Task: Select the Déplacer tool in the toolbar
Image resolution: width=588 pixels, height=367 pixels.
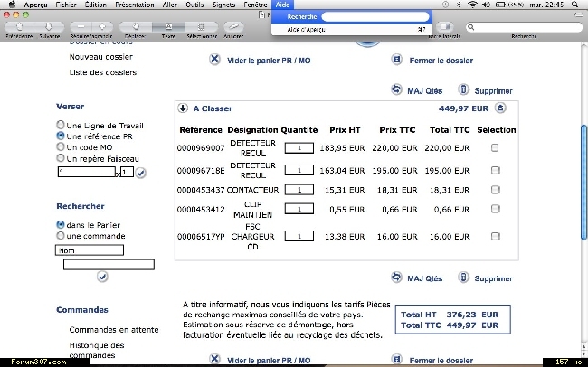Action: 136,26
